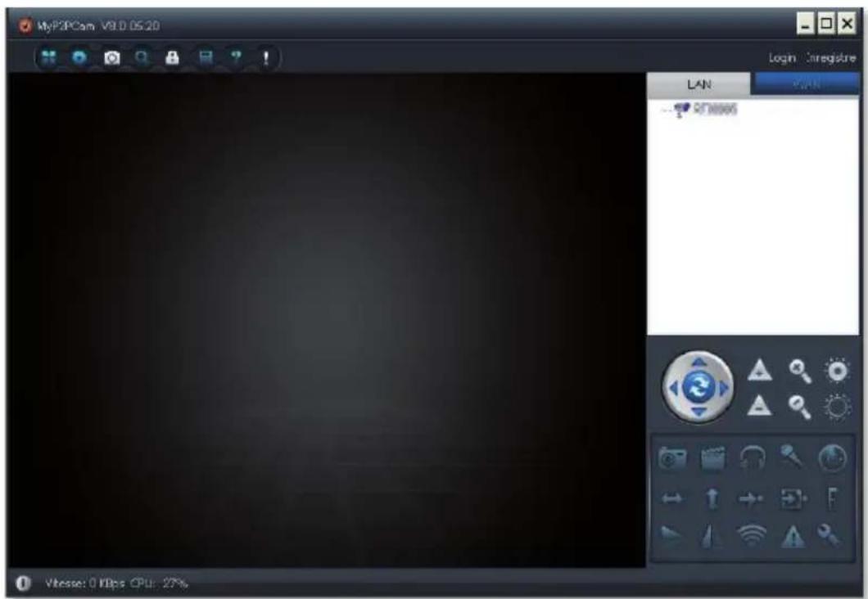Click the photo camera icon in control grid
Screen dimensions: 868x599
coord(672,458)
